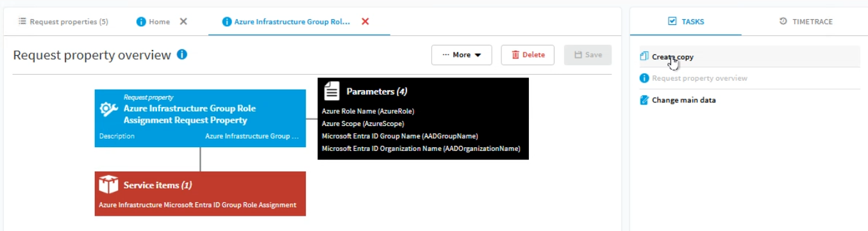Switch to the TIMETRACE tab
The image size is (868, 231).
tap(805, 22)
